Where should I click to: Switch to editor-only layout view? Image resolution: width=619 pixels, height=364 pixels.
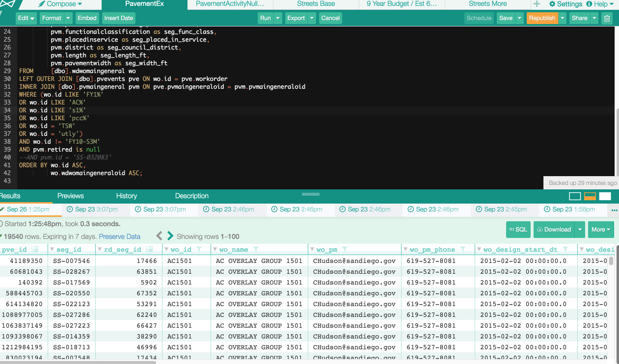tap(575, 196)
